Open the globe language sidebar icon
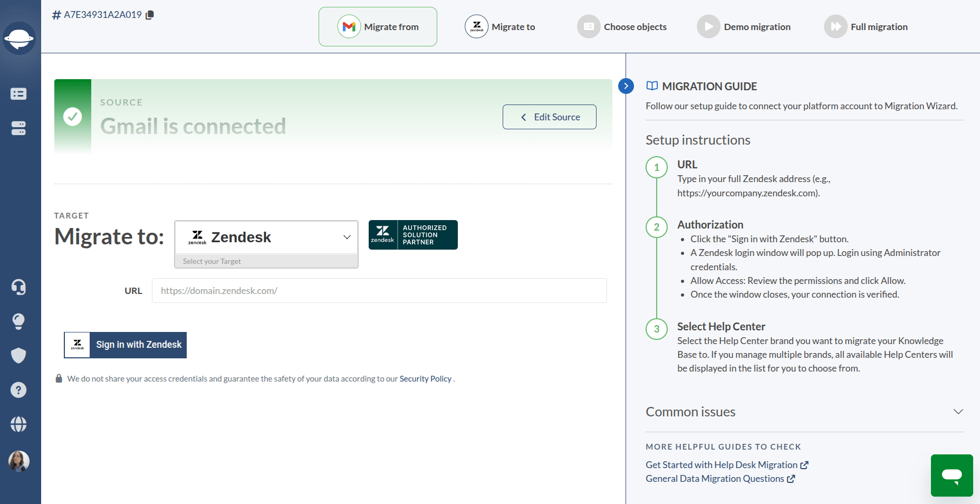The width and height of the screenshot is (980, 504). (18, 424)
